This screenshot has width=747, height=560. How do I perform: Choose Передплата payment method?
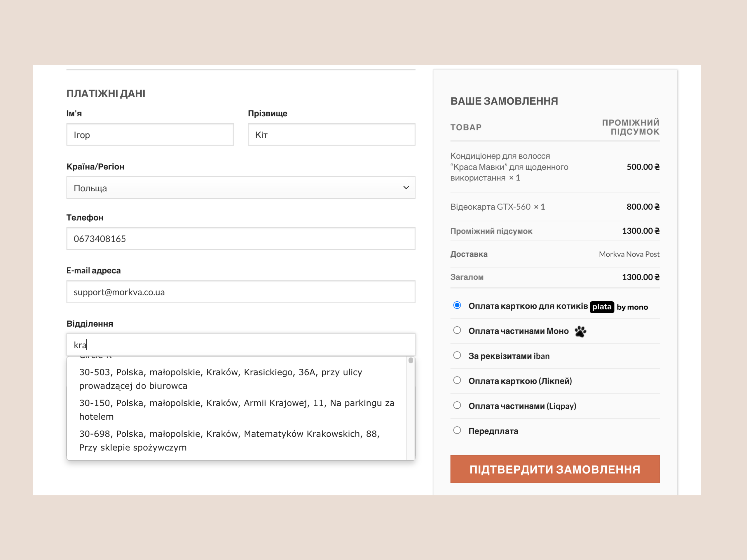[x=457, y=430]
